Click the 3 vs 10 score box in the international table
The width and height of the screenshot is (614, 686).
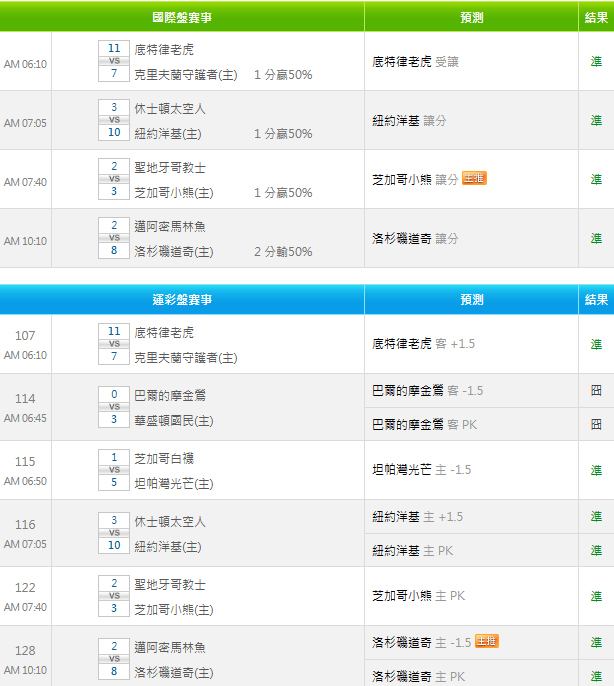(114, 120)
